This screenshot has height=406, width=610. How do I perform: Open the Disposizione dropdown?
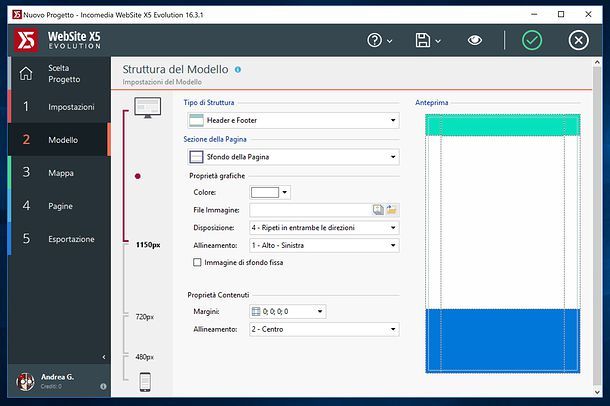point(324,228)
